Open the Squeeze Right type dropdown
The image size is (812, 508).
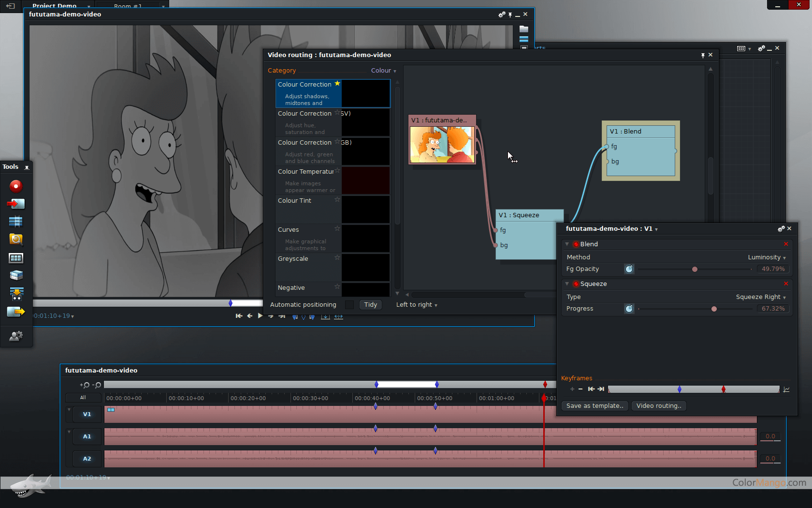click(761, 297)
